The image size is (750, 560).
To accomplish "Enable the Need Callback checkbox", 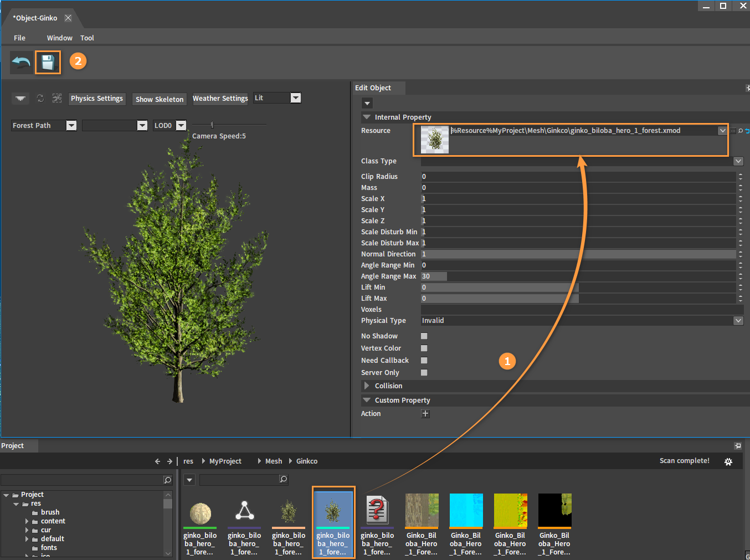I will click(424, 361).
